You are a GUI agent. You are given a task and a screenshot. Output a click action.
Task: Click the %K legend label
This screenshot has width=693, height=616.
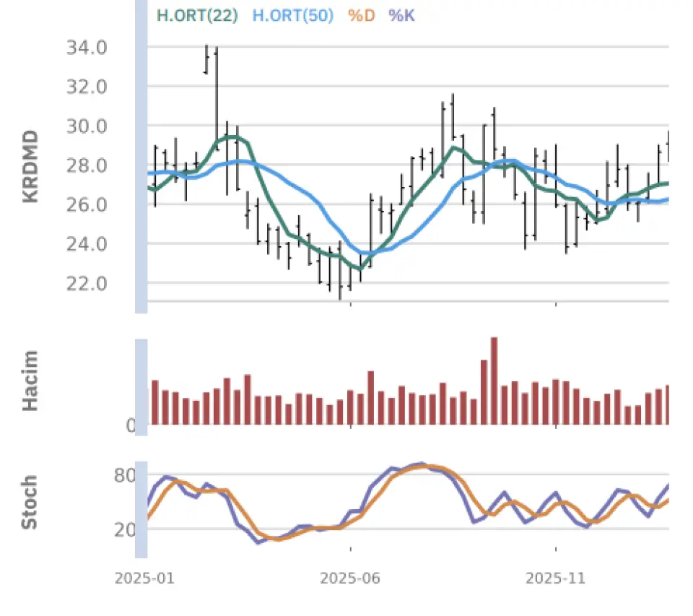401,15
